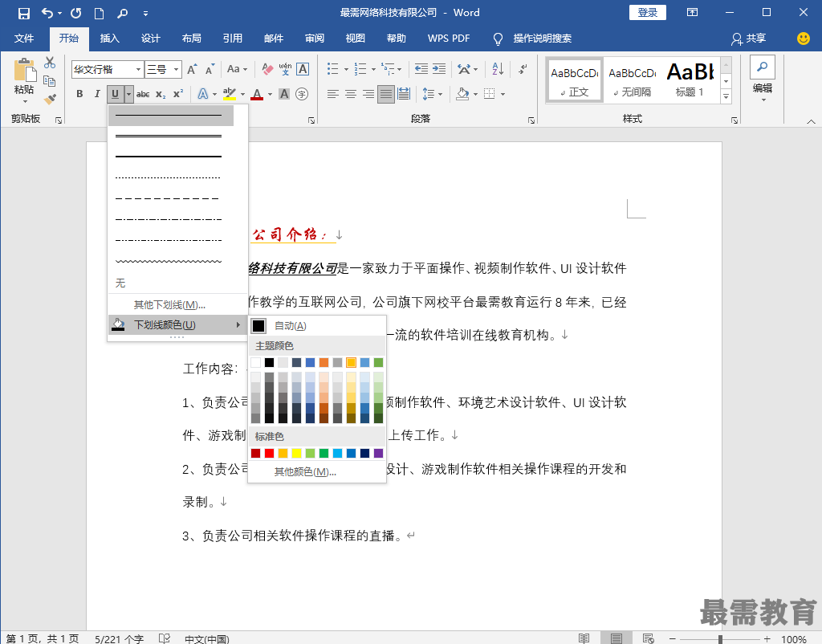Decrease font size with small A
Image resolution: width=822 pixels, height=644 pixels.
[x=210, y=69]
